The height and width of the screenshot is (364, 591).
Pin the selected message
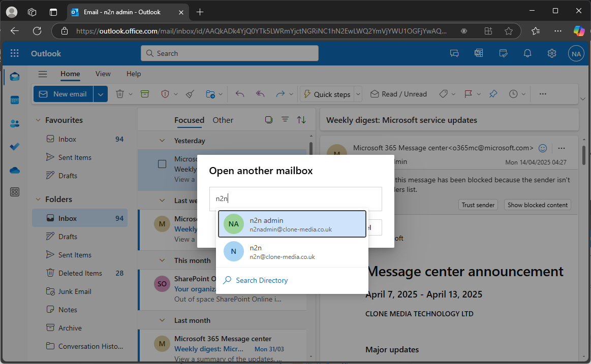coord(493,94)
